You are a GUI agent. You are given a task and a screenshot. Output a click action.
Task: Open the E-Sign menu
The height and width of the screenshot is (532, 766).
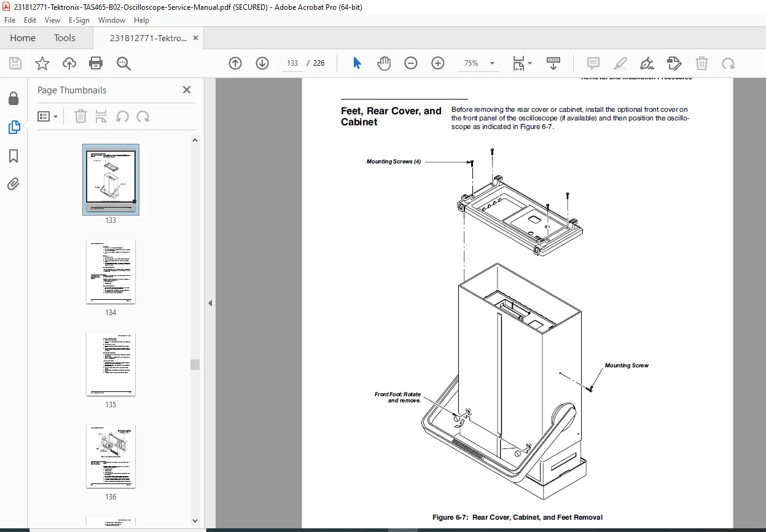click(79, 20)
